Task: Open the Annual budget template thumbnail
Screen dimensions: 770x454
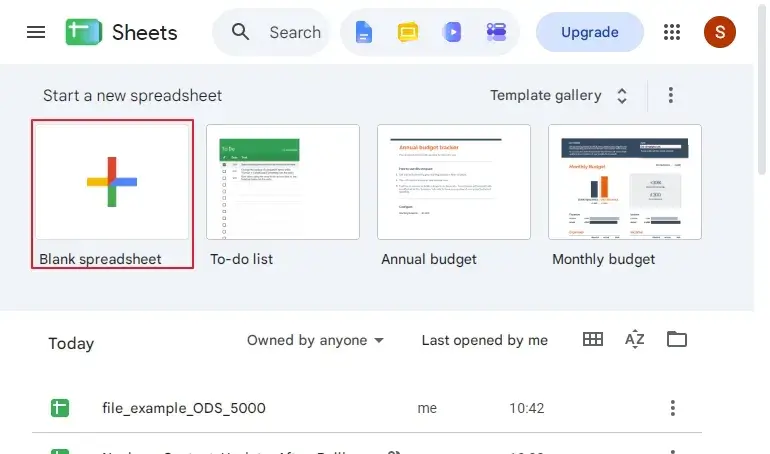Action: point(454,182)
